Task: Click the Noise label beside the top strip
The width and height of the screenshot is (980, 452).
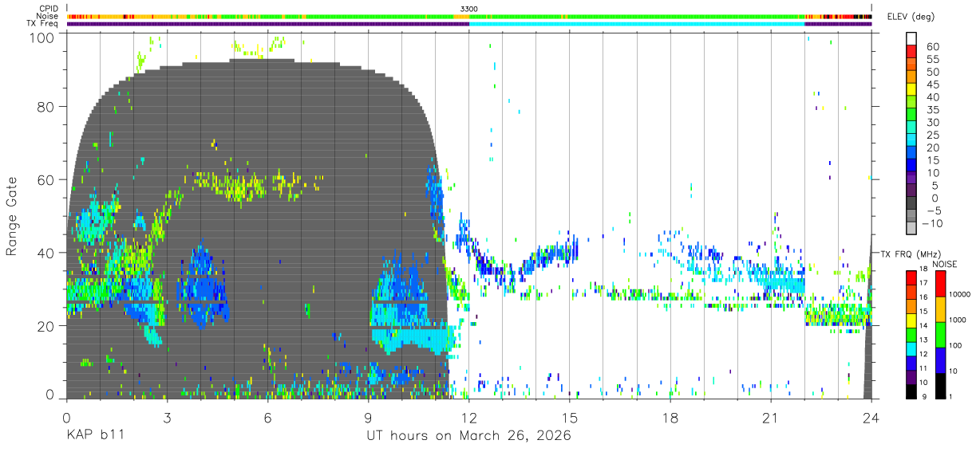Action: (x=47, y=16)
